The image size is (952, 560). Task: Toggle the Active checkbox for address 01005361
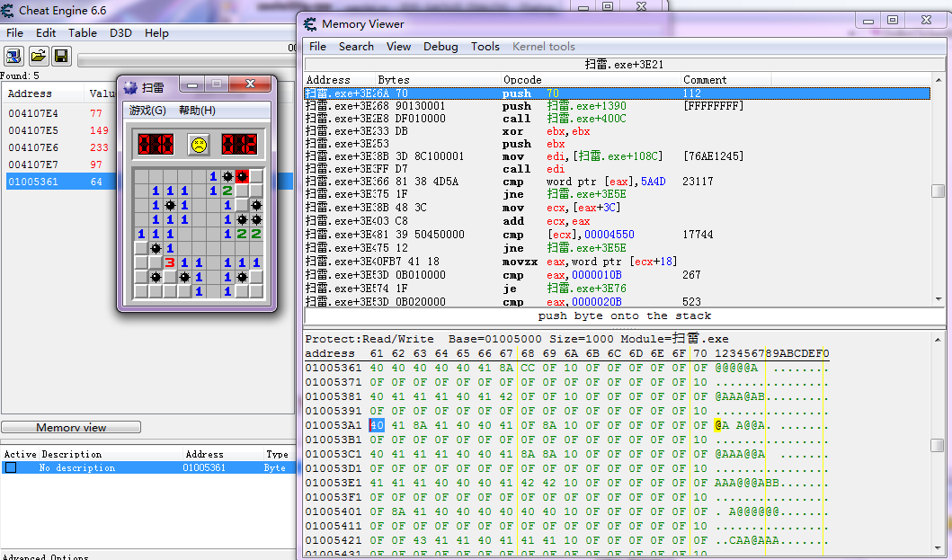pyautogui.click(x=11, y=467)
